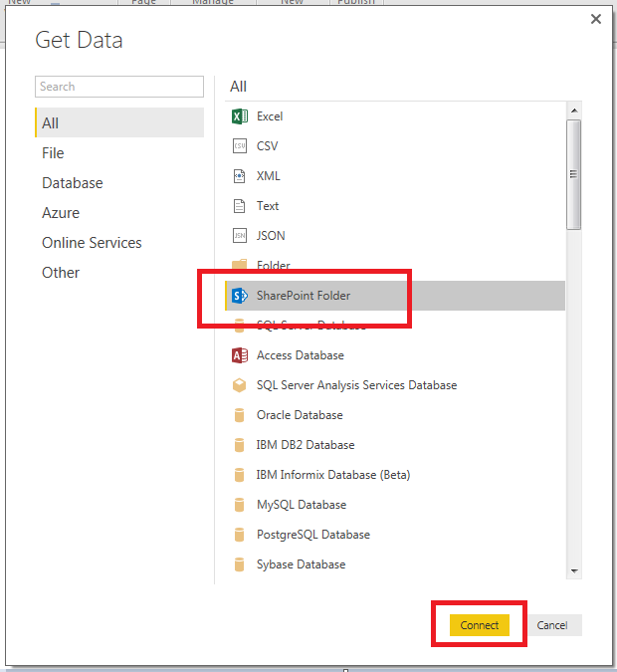Select the File category
This screenshot has height=672, width=617.
click(119, 153)
